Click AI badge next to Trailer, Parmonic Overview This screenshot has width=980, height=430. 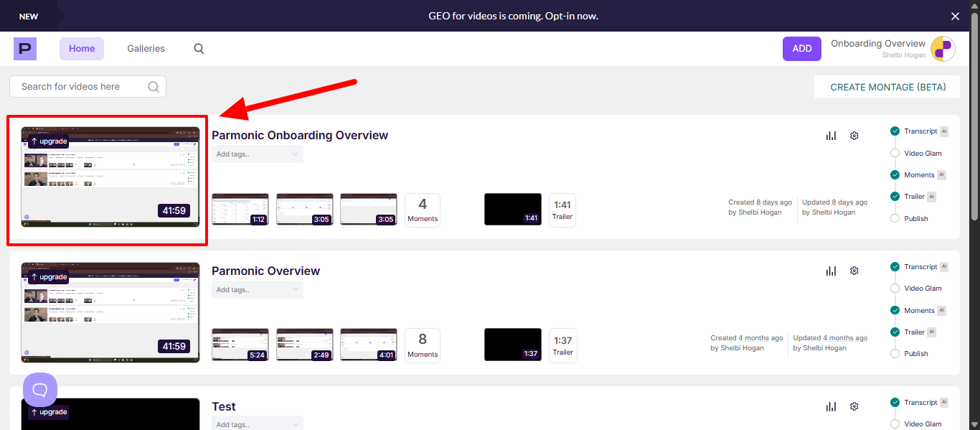pyautogui.click(x=931, y=332)
